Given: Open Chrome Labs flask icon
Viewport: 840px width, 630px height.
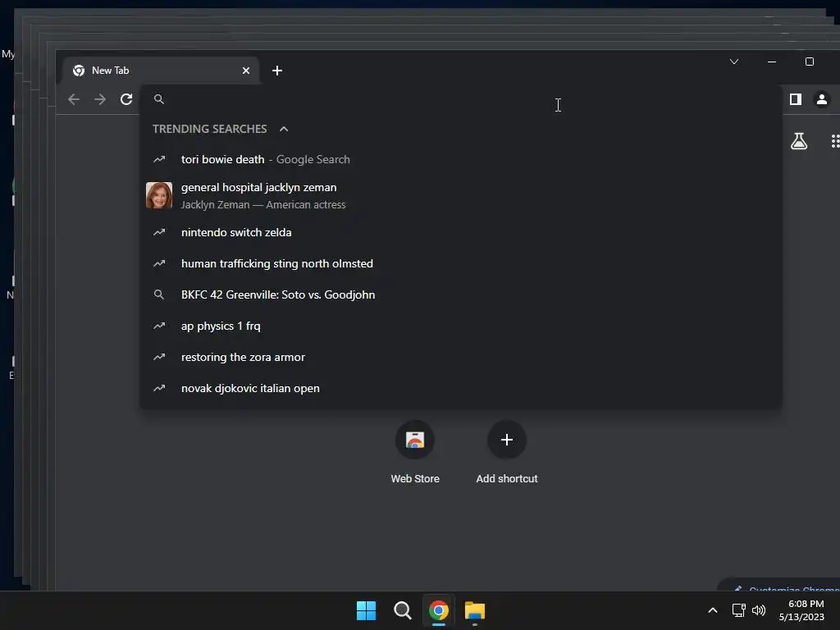Looking at the screenshot, I should tap(799, 141).
